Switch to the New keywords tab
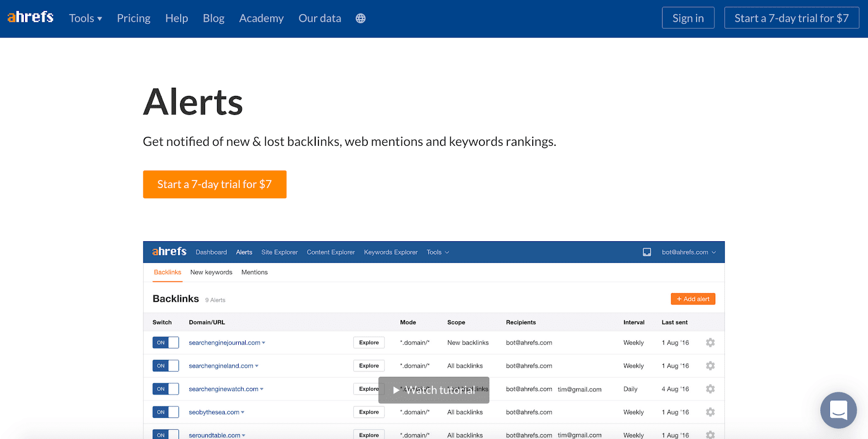The width and height of the screenshot is (868, 439). point(211,272)
